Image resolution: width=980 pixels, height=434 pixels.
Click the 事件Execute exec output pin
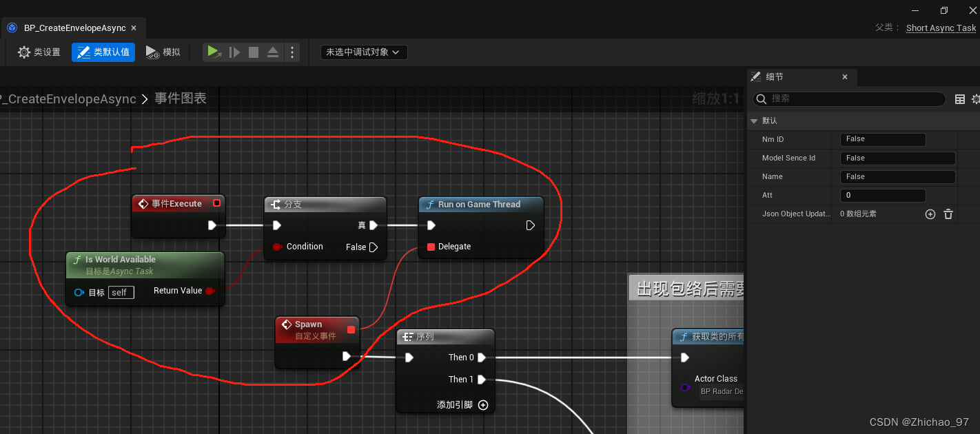(x=212, y=225)
